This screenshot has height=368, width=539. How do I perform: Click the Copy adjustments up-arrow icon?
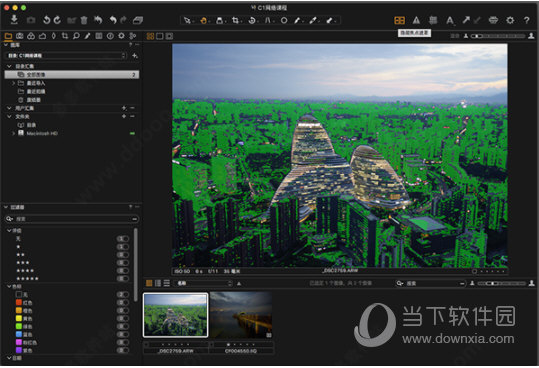tap(466, 20)
